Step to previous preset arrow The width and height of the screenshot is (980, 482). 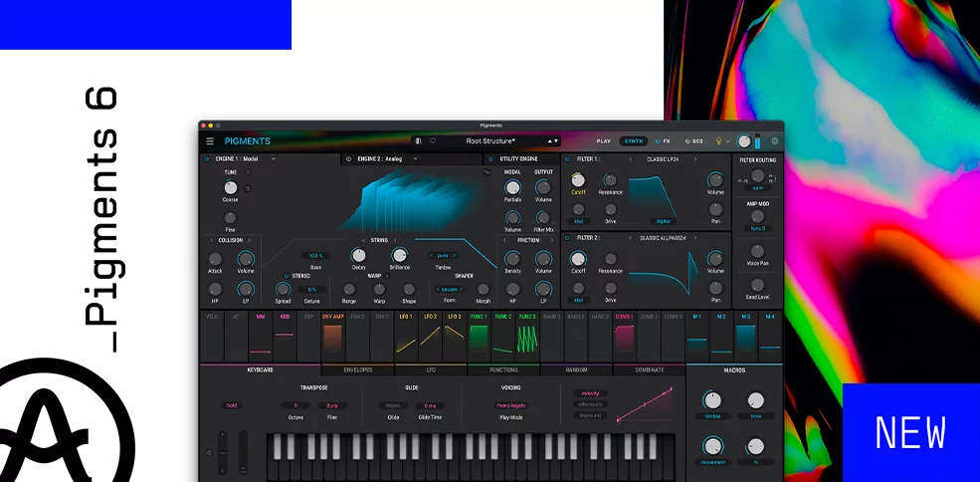click(x=550, y=141)
